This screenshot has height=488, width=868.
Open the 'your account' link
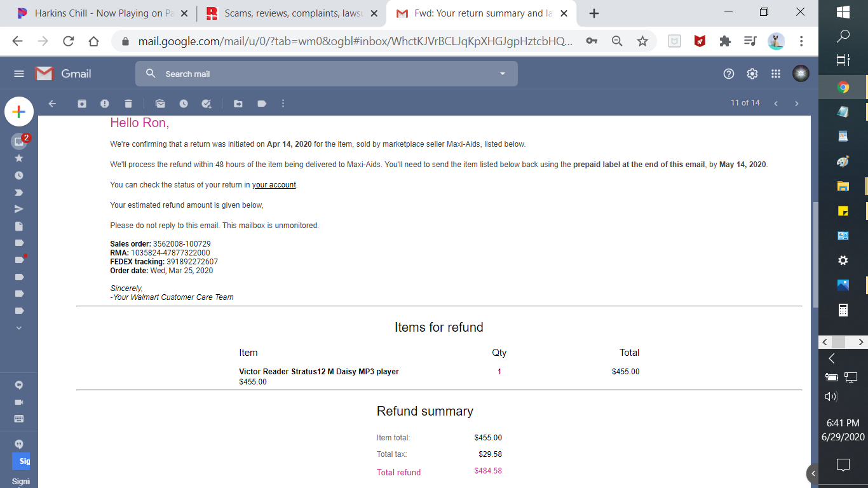coord(274,185)
